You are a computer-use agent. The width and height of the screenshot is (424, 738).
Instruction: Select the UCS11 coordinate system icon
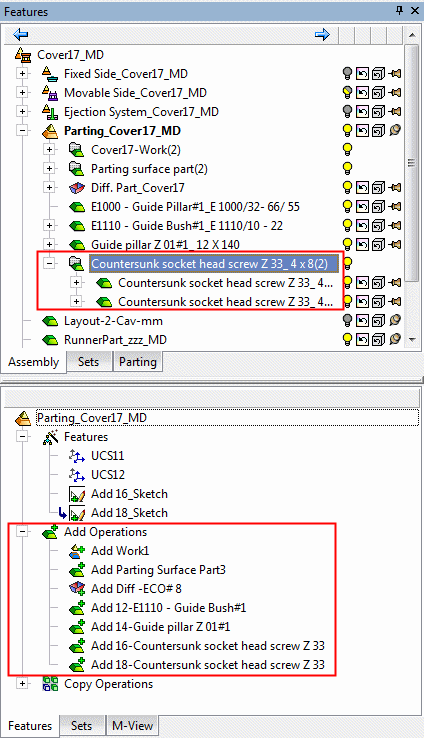[77, 456]
